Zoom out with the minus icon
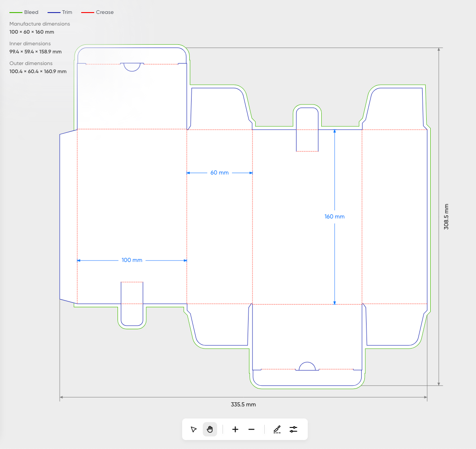This screenshot has height=449, width=476. [251, 429]
